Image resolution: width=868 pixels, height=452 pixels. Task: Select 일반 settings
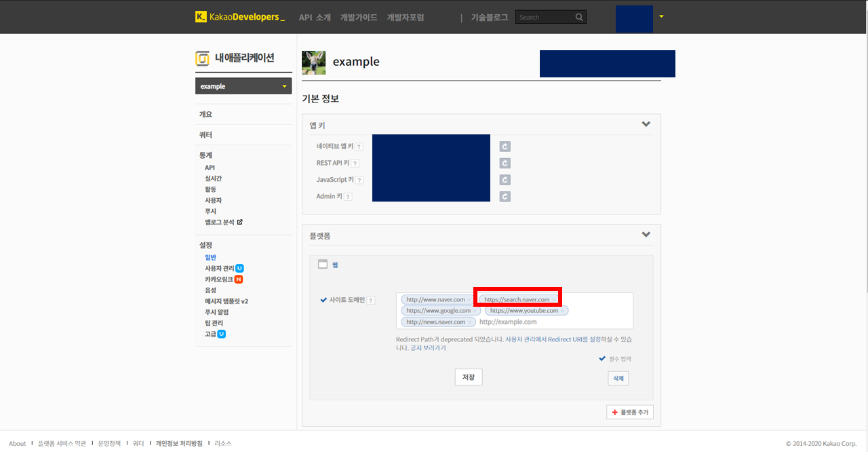point(210,257)
